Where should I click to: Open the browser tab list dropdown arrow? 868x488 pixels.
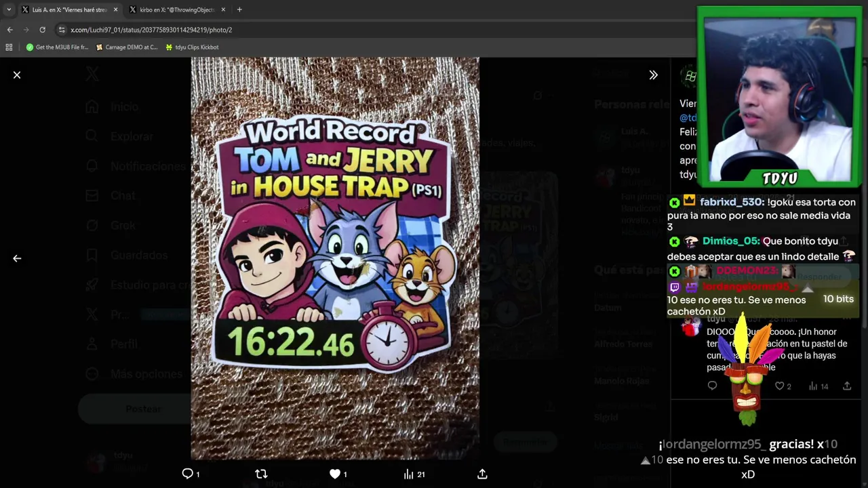pyautogui.click(x=8, y=9)
